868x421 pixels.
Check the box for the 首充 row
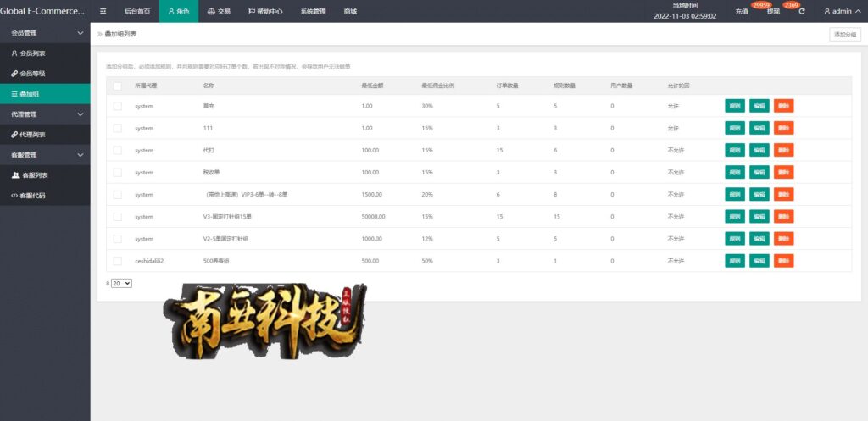click(x=117, y=106)
